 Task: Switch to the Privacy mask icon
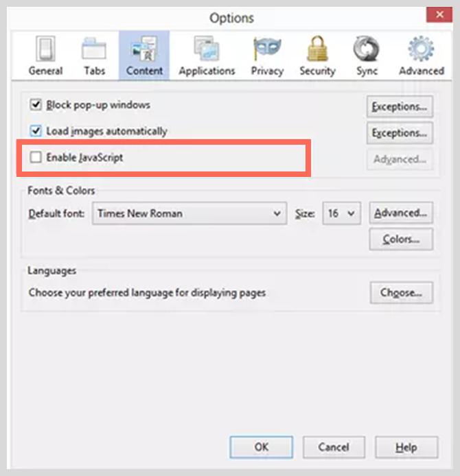tap(267, 49)
